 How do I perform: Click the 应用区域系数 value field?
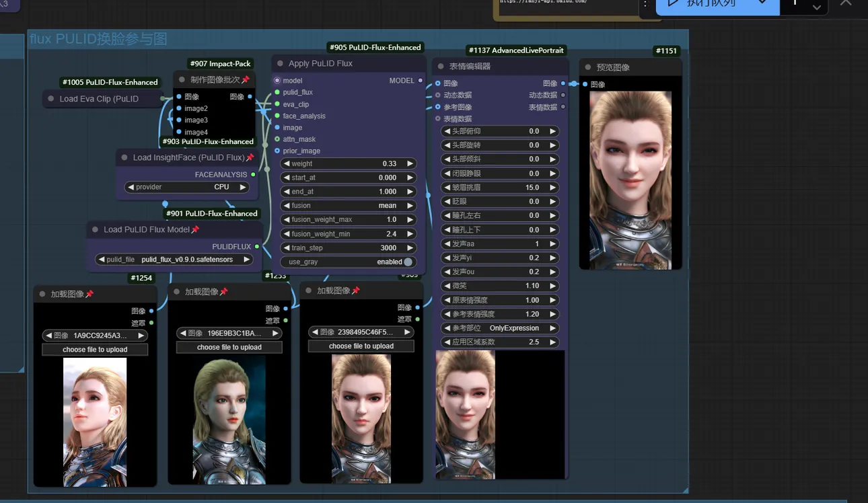(500, 342)
